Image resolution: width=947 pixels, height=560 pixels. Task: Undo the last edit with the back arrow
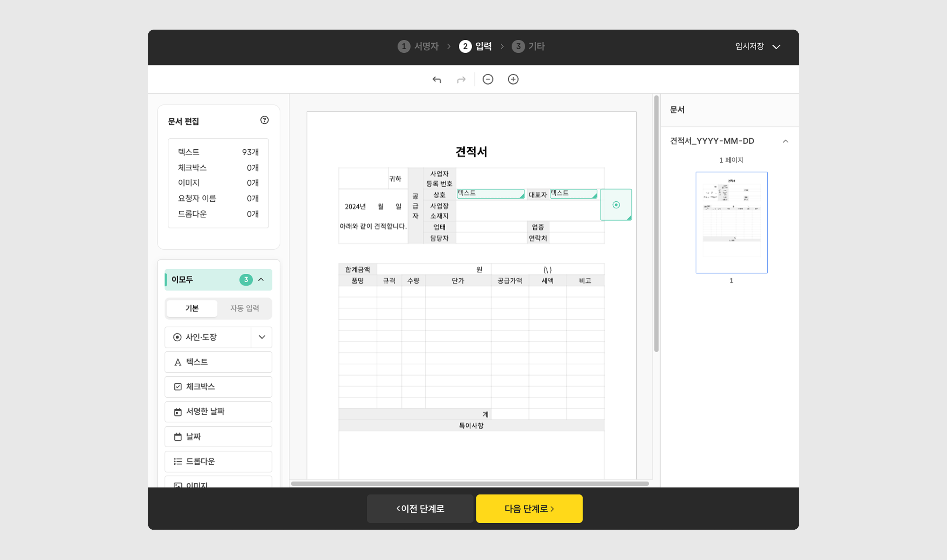[x=437, y=80]
